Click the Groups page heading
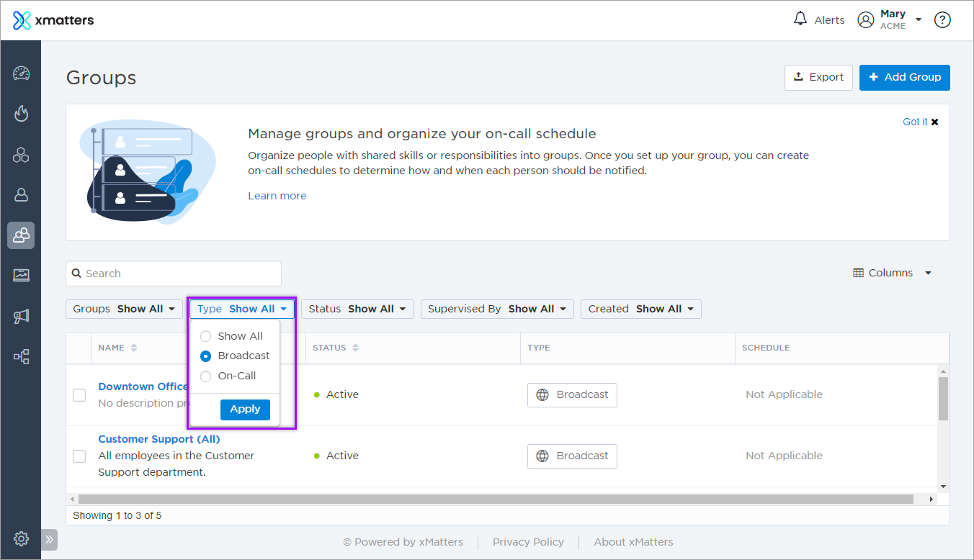This screenshot has height=560, width=974. (x=101, y=78)
